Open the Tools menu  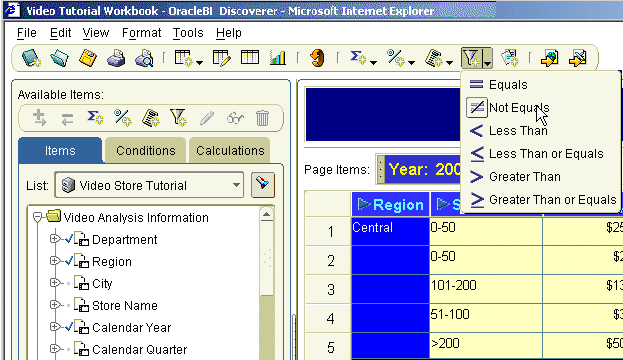[x=188, y=33]
